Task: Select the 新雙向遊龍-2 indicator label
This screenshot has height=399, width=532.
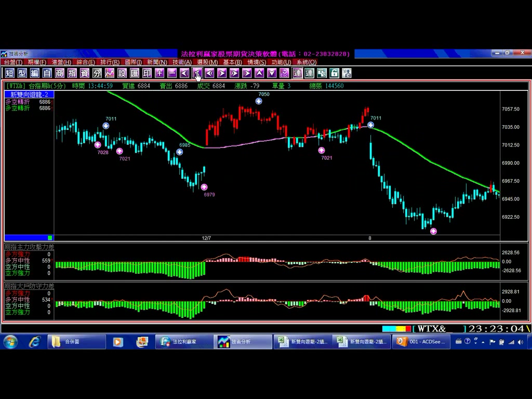Action: point(29,95)
